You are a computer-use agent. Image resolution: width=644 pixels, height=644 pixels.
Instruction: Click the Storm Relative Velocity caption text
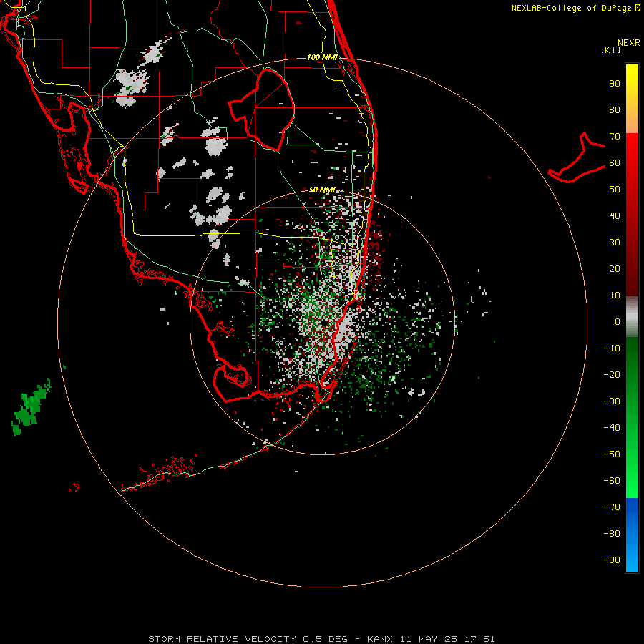321,639
